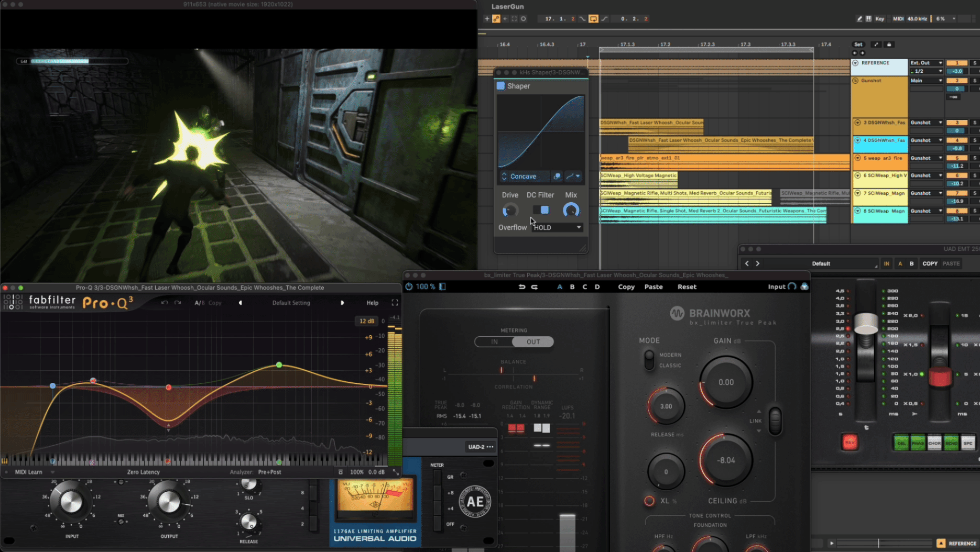Click the red REV button on EMT 250
Screen dimensions: 980x552
click(850, 442)
